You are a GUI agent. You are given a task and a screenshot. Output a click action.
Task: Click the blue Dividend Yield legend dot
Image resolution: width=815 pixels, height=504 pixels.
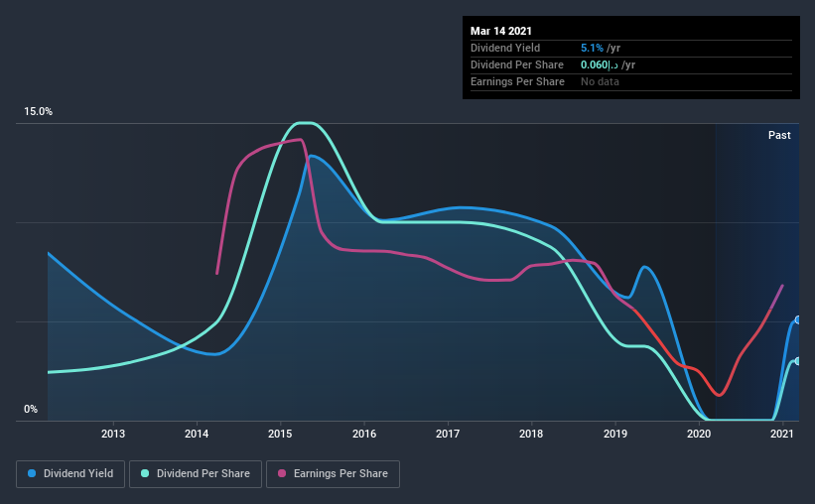coord(32,473)
